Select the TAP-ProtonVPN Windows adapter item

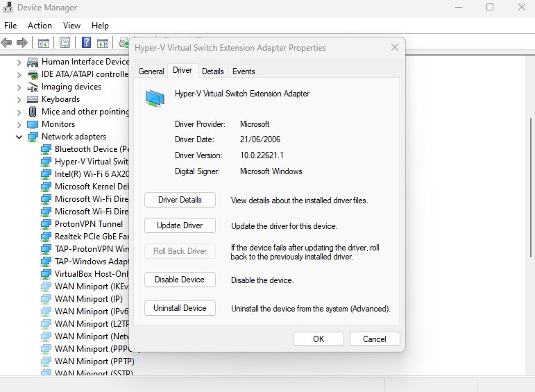pyautogui.click(x=92, y=249)
